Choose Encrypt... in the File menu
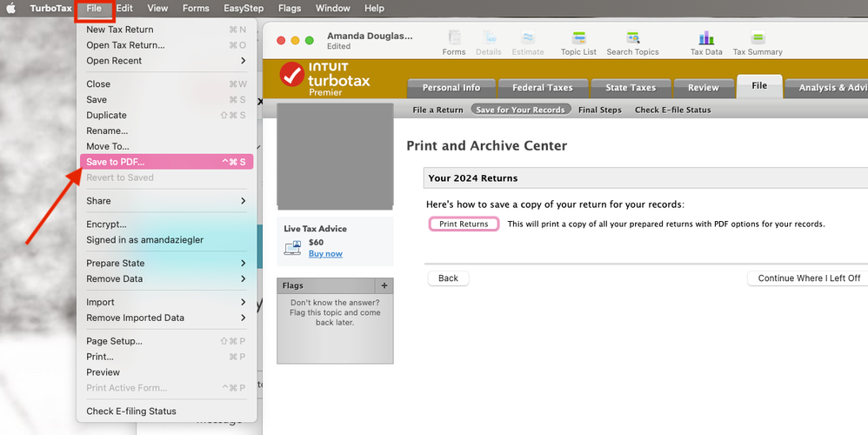Image resolution: width=868 pixels, height=435 pixels. pyautogui.click(x=167, y=224)
